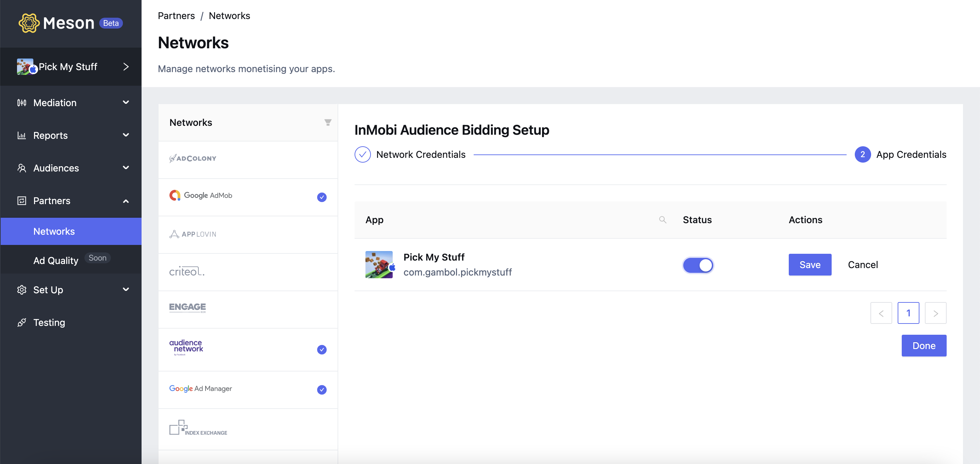Select the Criteo network logo
The height and width of the screenshot is (464, 980).
(187, 271)
